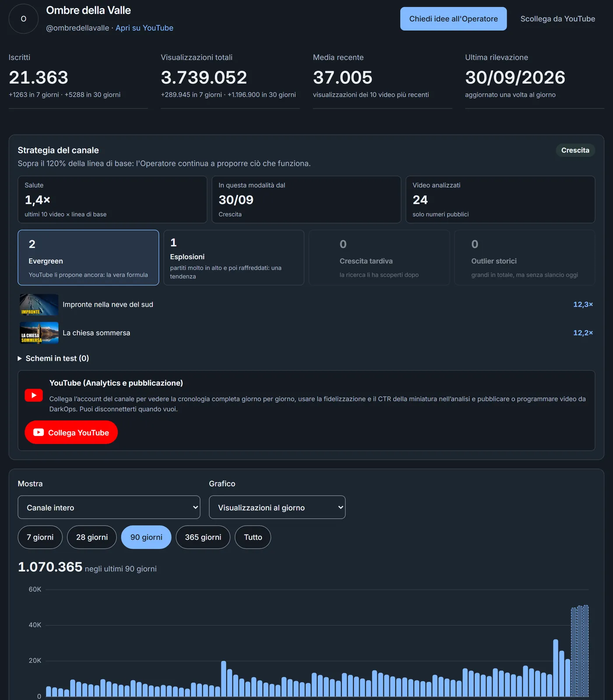Click the Ombre della Valle channel title
The width and height of the screenshot is (613, 700).
coord(88,11)
